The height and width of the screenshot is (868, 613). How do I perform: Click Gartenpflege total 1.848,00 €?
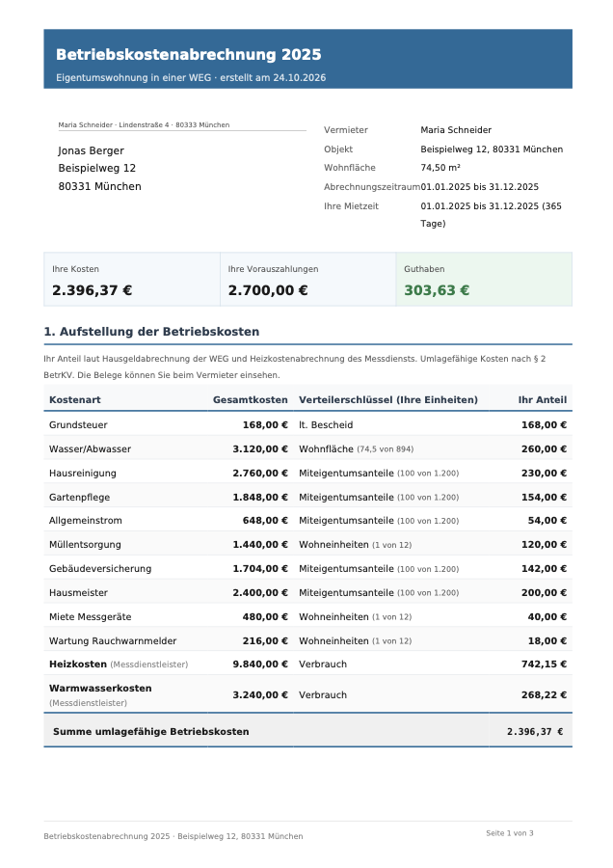260,497
